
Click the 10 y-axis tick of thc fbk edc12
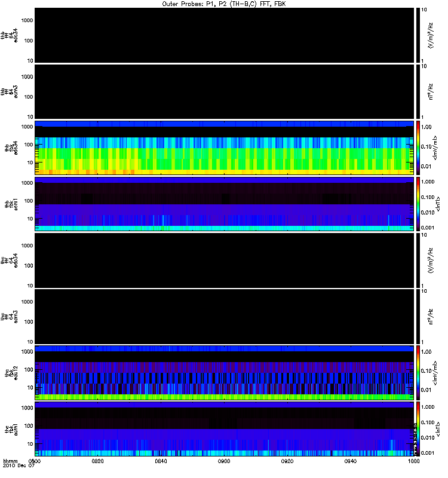pyautogui.click(x=30, y=388)
